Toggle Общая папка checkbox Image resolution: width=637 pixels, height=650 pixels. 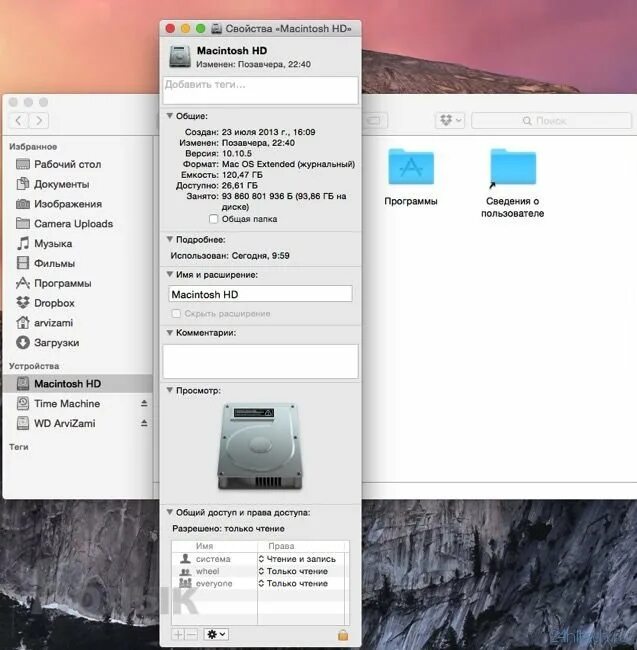(x=213, y=219)
